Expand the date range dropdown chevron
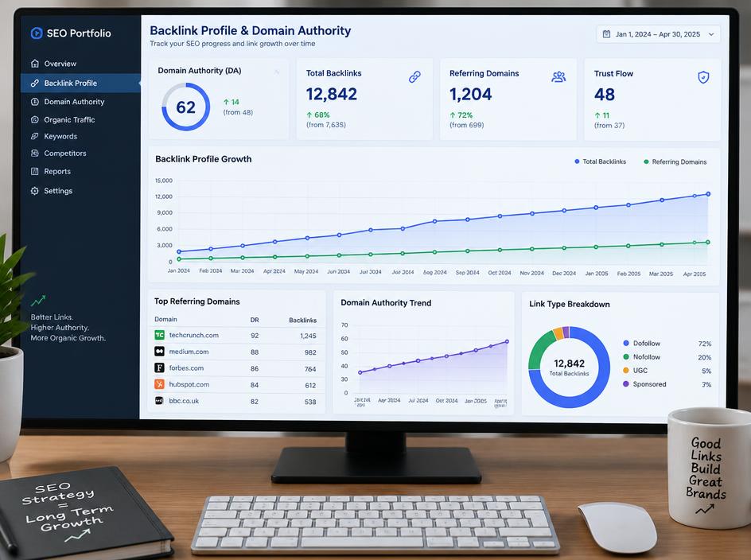This screenshot has height=560, width=751. tap(711, 34)
